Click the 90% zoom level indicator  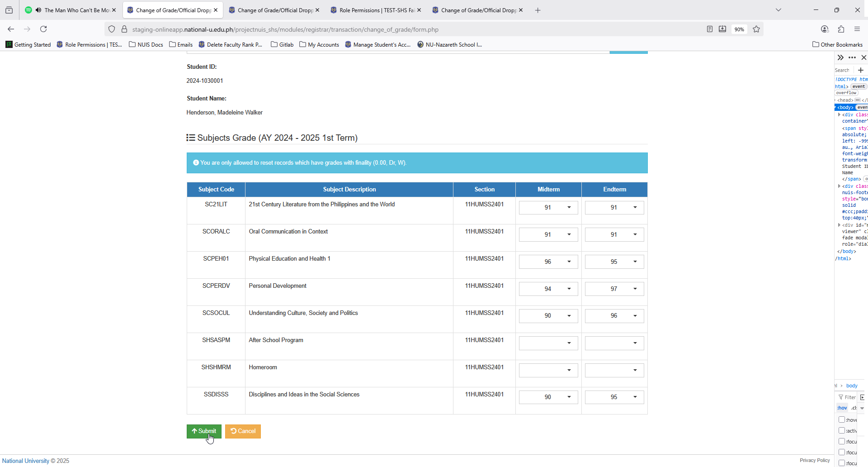pos(739,29)
